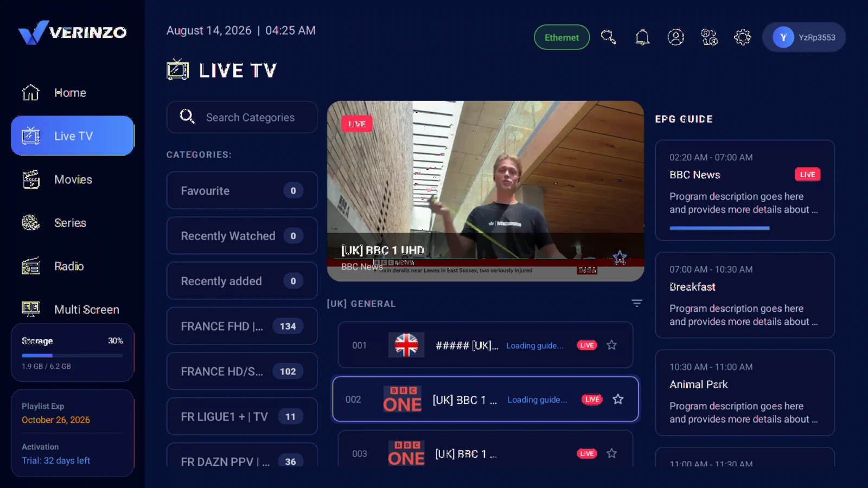This screenshot has height=488, width=868.
Task: Click the Verinzo logo
Action: point(72,33)
